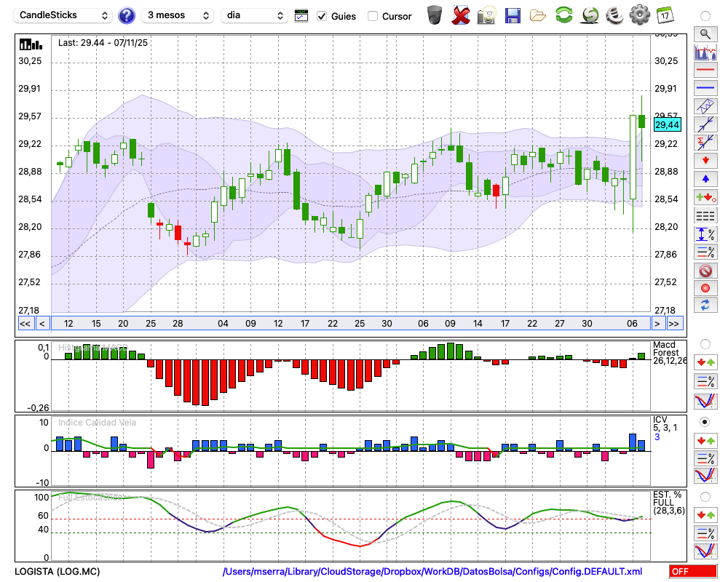The height and width of the screenshot is (582, 728).
Task: Click the blue floppy disk save icon
Action: point(513,15)
